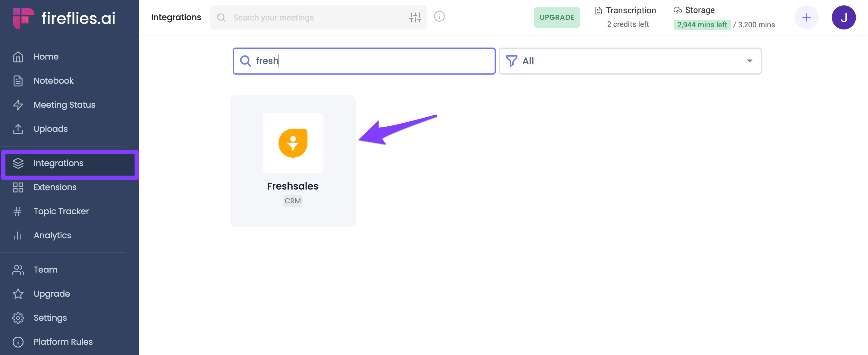The width and height of the screenshot is (868, 355).
Task: Click the Settings gear icon
Action: (x=18, y=318)
